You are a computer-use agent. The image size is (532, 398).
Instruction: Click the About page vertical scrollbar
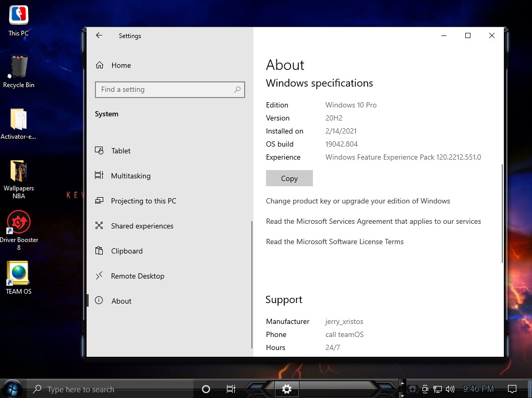[502, 213]
